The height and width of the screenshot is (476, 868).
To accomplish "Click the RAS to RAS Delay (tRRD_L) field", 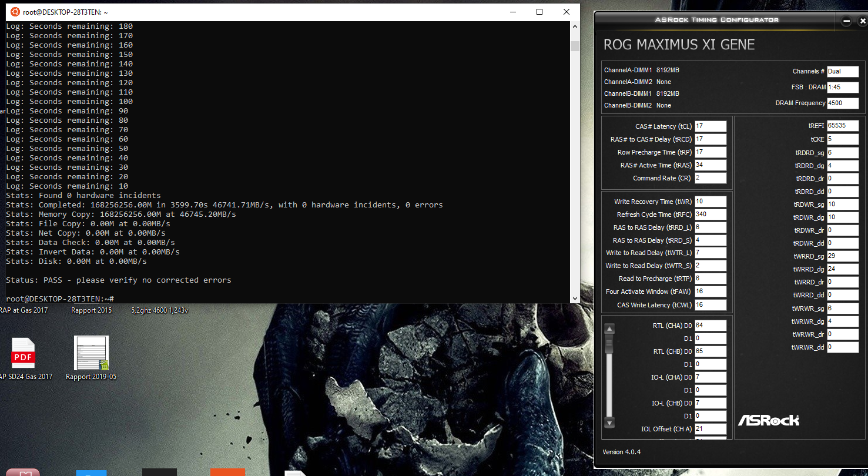I will click(x=711, y=227).
